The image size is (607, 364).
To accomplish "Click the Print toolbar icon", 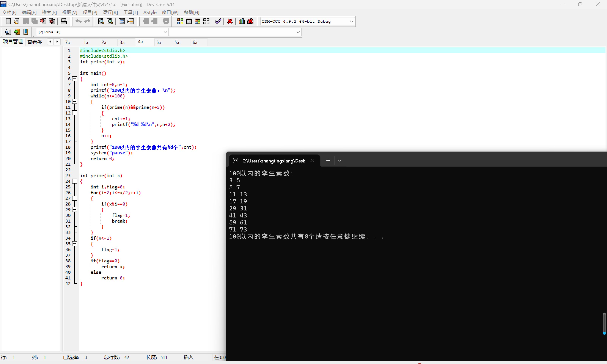I will pyautogui.click(x=64, y=21).
